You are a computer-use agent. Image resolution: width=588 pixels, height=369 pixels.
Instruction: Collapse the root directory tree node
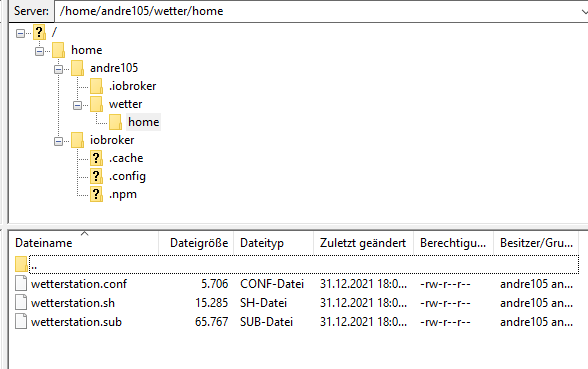click(20, 33)
